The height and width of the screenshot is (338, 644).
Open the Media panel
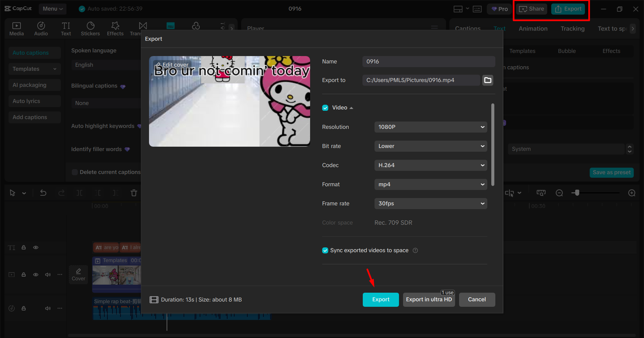(x=16, y=29)
